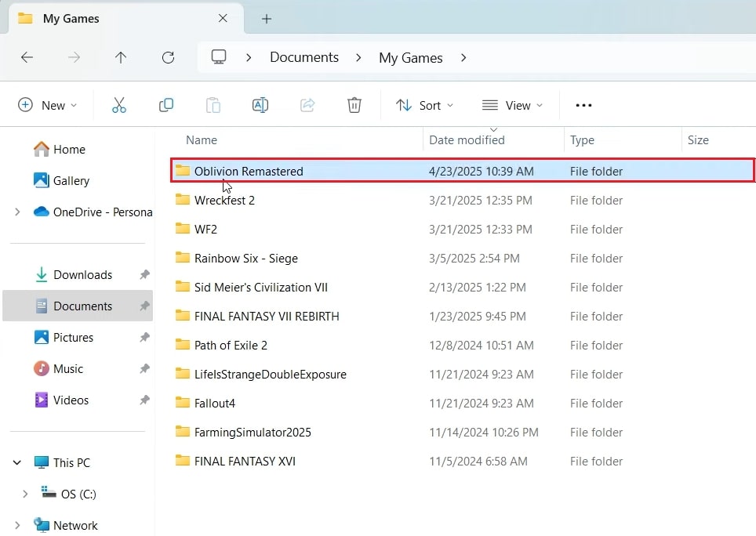Click the Wreckfest 2 folder icon
This screenshot has width=756, height=536.
pos(183,199)
